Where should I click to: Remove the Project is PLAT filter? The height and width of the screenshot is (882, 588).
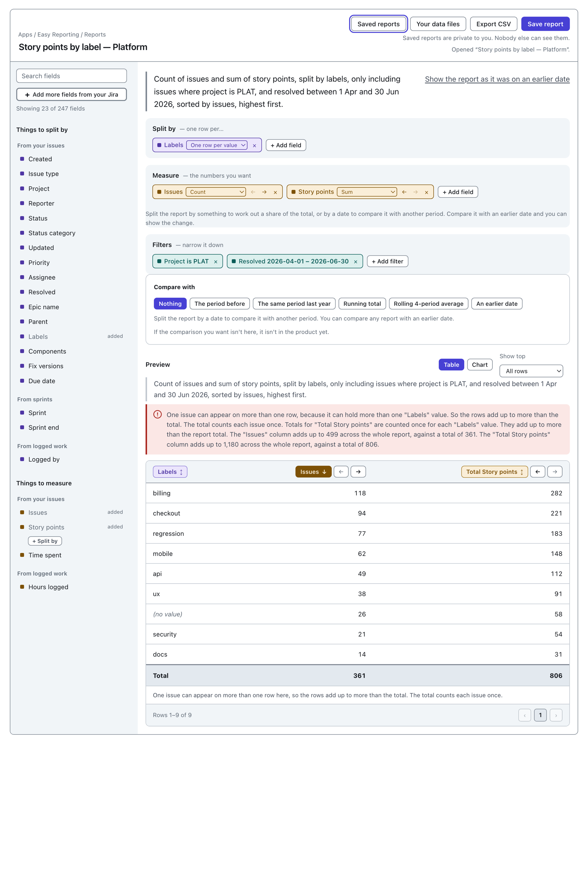[216, 262]
